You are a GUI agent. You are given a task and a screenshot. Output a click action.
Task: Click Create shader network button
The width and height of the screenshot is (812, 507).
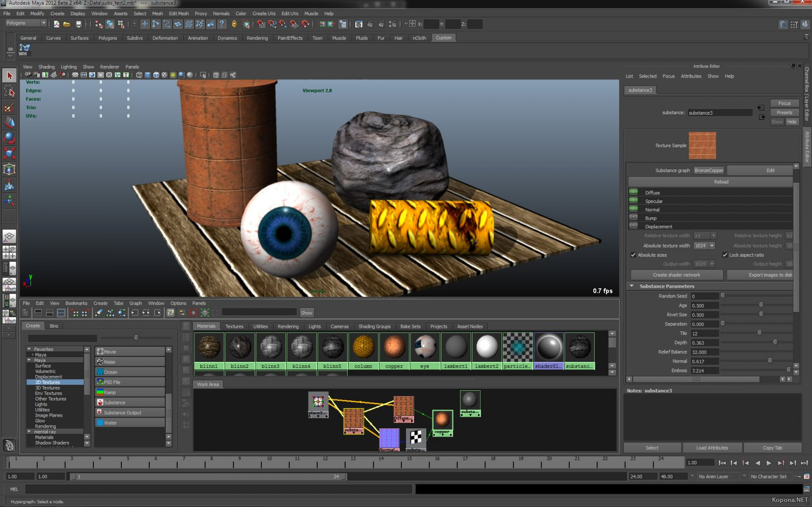(x=676, y=275)
